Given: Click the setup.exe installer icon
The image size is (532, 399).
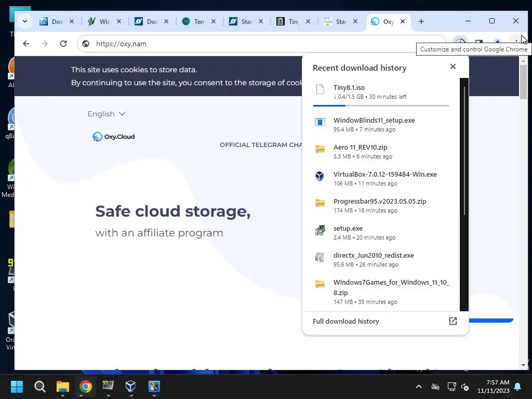Looking at the screenshot, I should (x=320, y=230).
